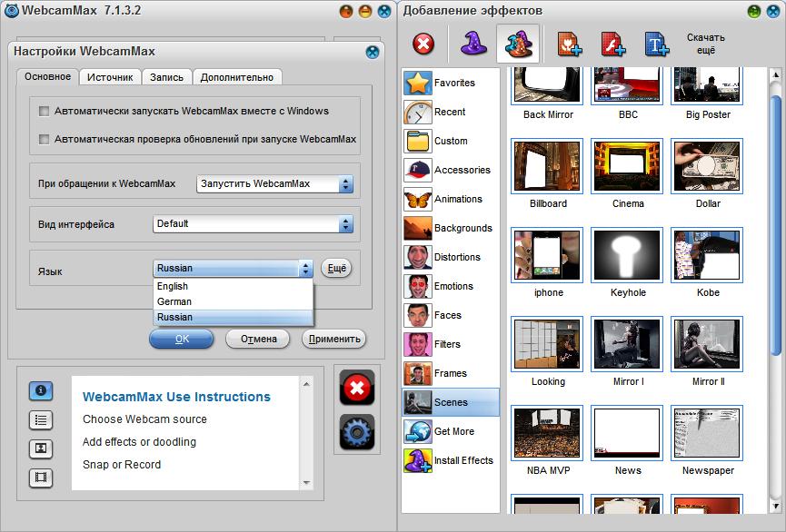Select the single purple wizard hat icon

[473, 44]
